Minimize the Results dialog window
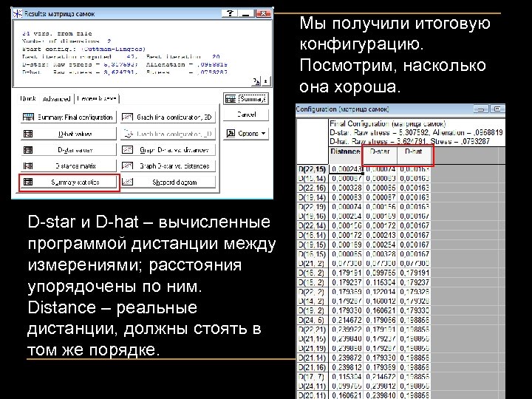Image resolution: width=532 pixels, height=399 pixels. click(246, 13)
